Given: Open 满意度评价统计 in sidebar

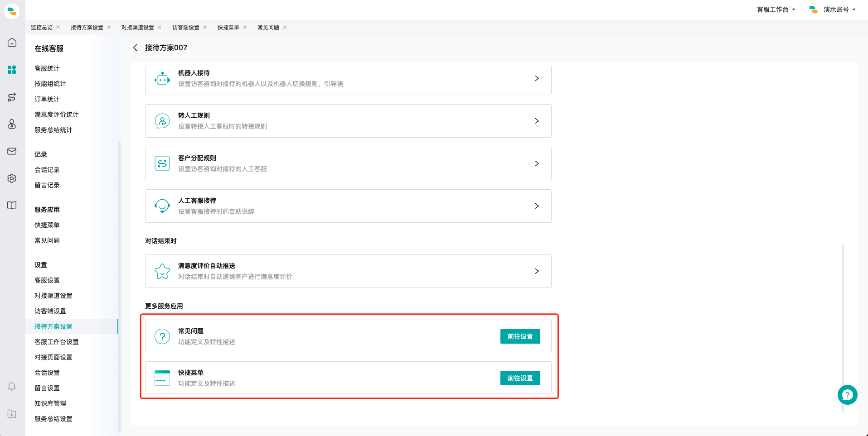Looking at the screenshot, I should 57,115.
